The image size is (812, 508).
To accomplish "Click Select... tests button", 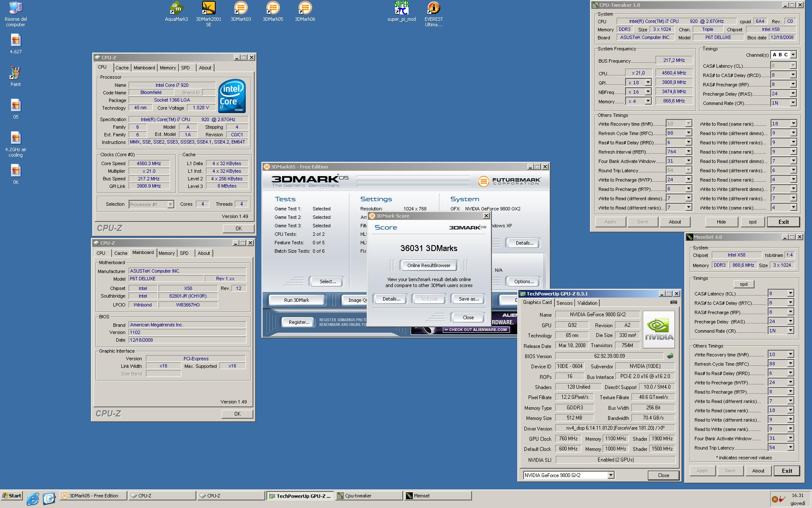I will [x=328, y=282].
